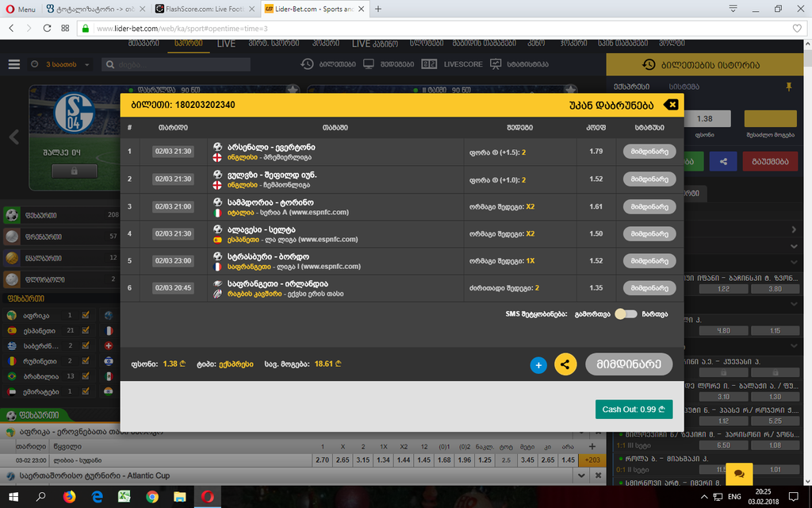Switch to სისტემა bet slip tab
Viewport: 812px width, 508px height.
click(x=684, y=87)
